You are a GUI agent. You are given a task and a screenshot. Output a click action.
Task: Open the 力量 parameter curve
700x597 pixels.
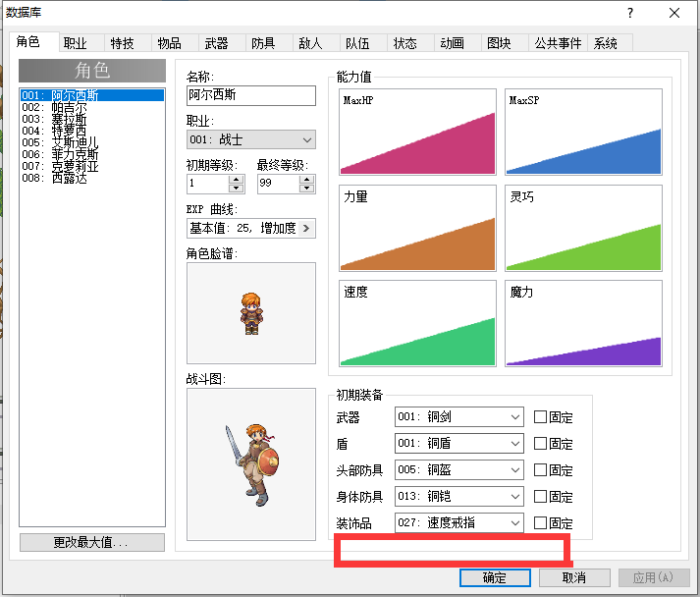tap(417, 228)
